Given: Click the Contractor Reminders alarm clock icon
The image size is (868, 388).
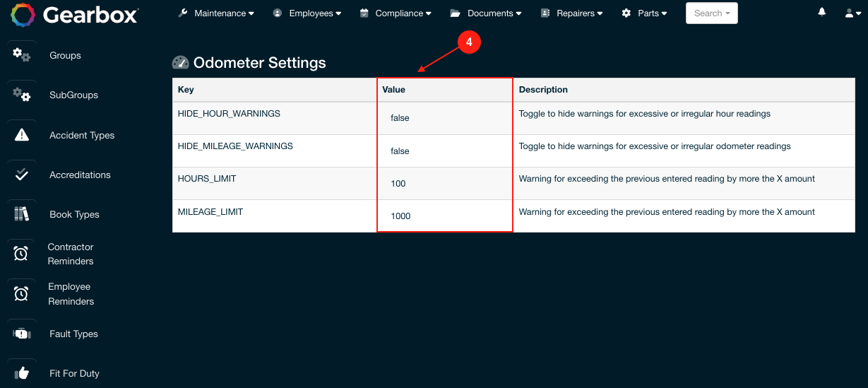Looking at the screenshot, I should tap(21, 254).
